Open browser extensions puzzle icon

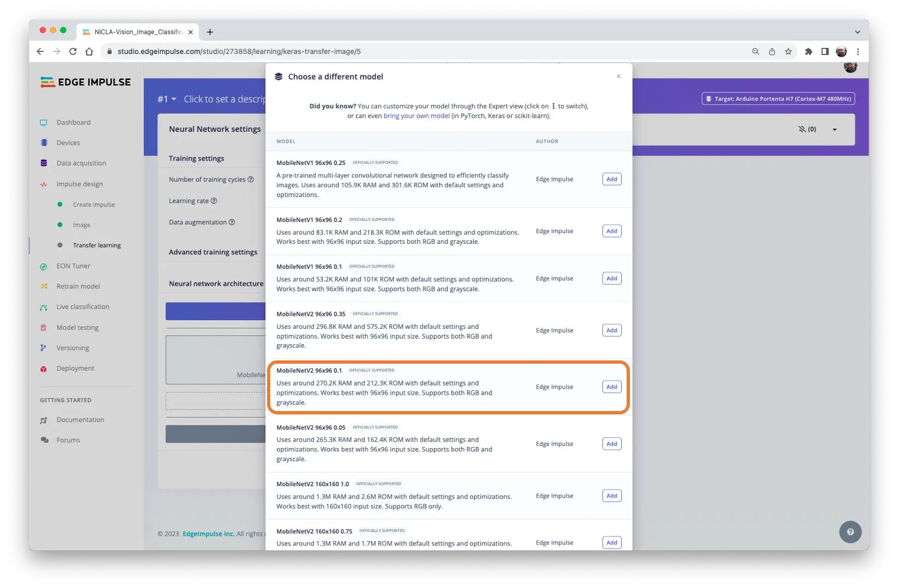[x=809, y=51]
